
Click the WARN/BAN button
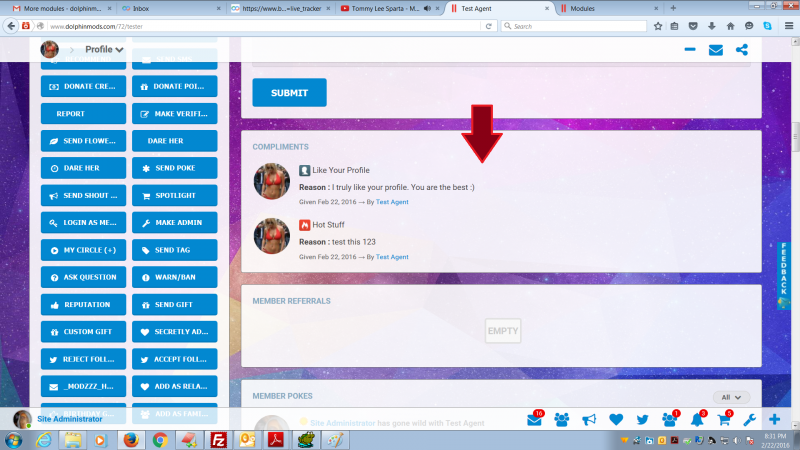click(174, 277)
